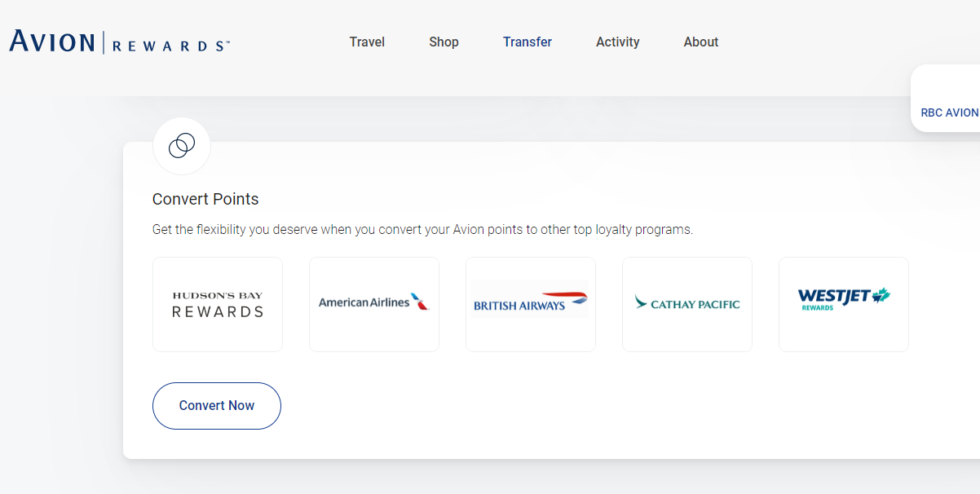Click the AVION wordmark in header logo
980x494 pixels.
52,42
